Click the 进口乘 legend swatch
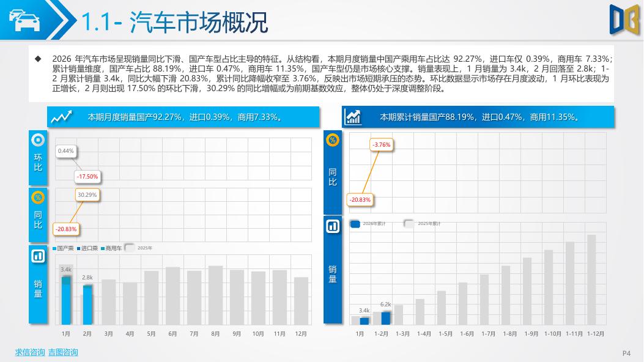 [x=78, y=248]
